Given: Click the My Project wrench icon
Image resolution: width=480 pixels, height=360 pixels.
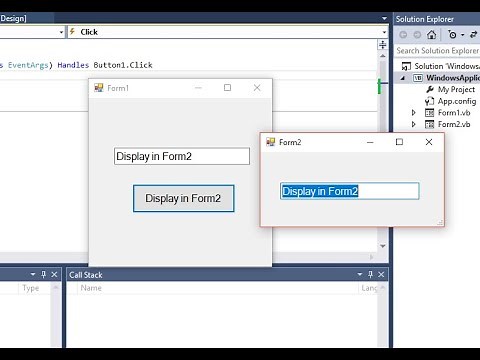Looking at the screenshot, I should point(430,89).
